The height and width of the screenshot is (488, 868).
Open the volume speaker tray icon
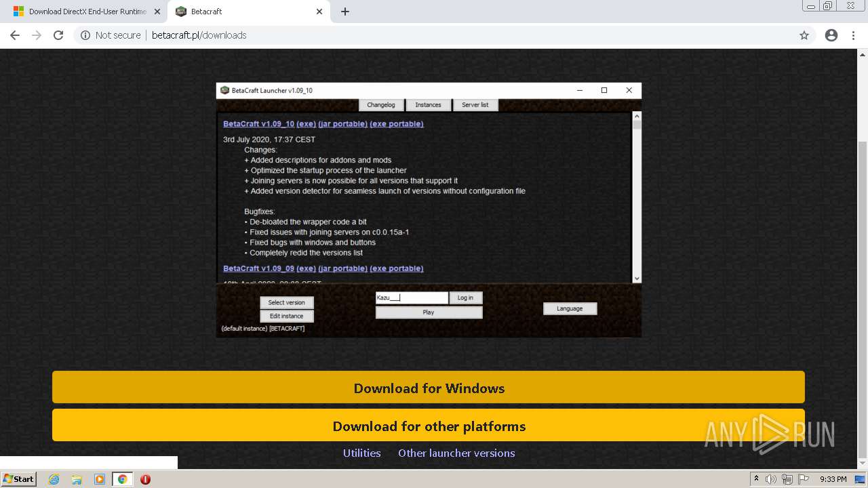pyautogui.click(x=771, y=479)
